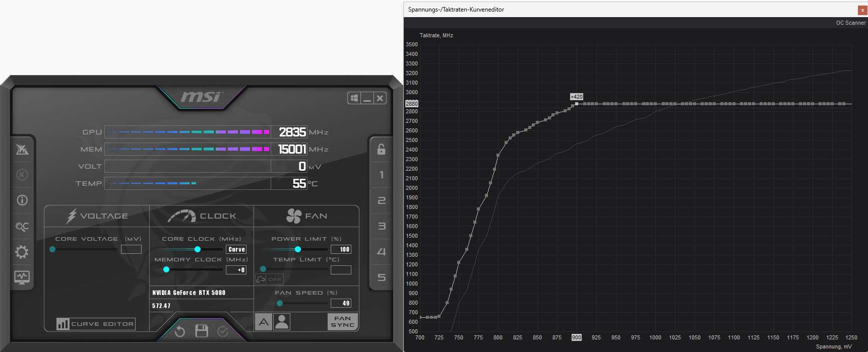Image resolution: width=868 pixels, height=352 pixels.
Task: Click the Temp Limit slider handle
Action: [x=263, y=269]
